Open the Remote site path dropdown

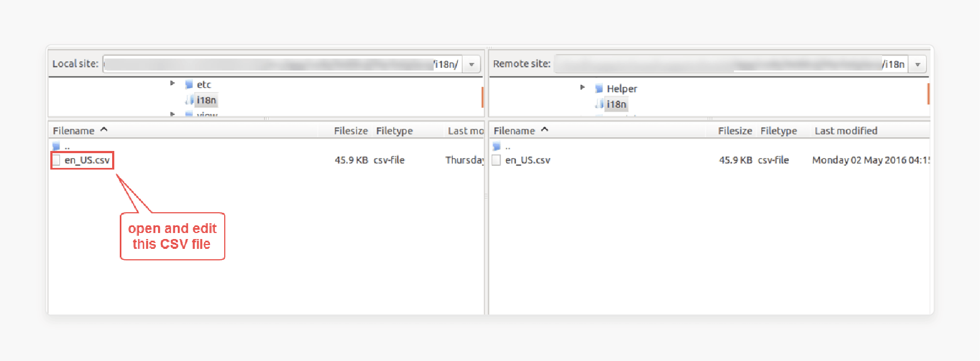pyautogui.click(x=918, y=64)
